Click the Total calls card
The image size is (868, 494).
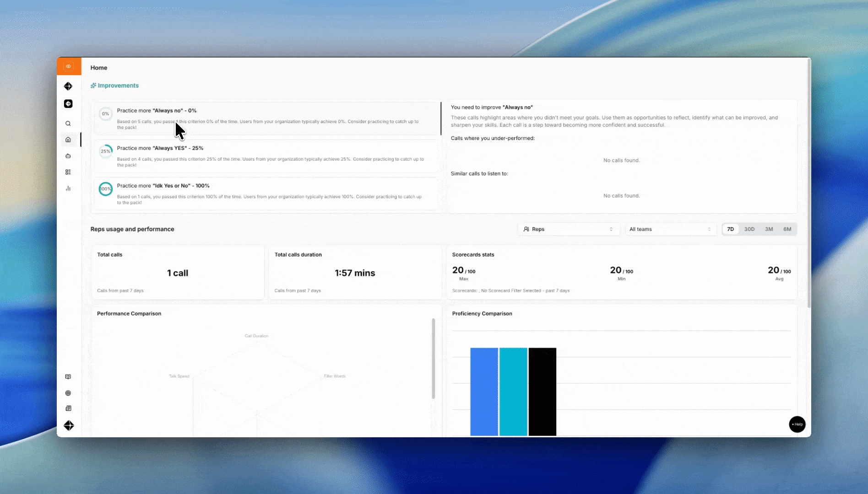(x=178, y=273)
